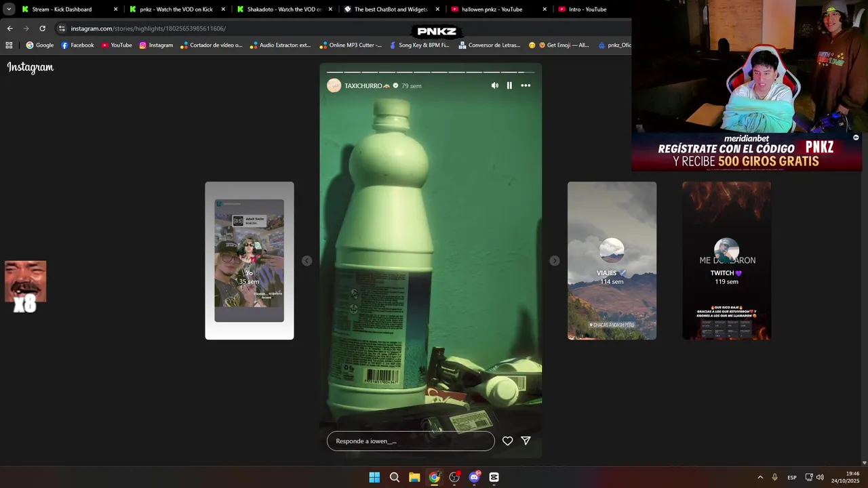Click the reply to iowen message field
Viewport: 868px width, 488px height.
[411, 441]
